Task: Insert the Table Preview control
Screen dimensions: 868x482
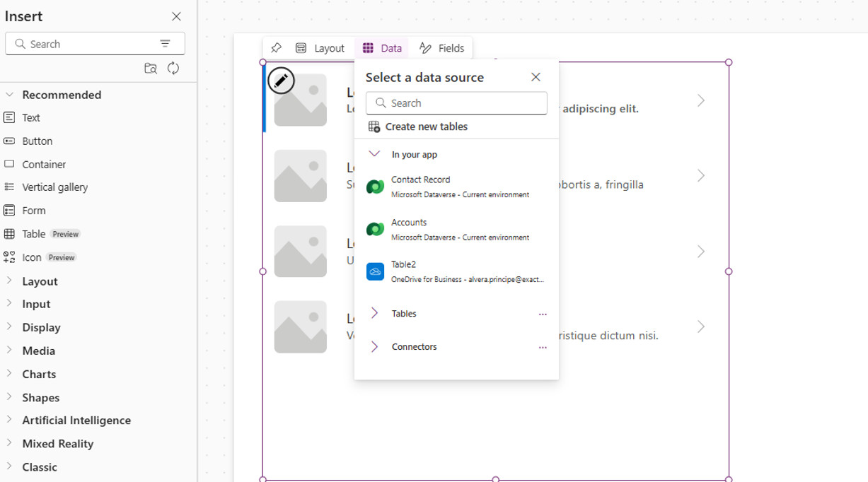Action: pyautogui.click(x=34, y=233)
